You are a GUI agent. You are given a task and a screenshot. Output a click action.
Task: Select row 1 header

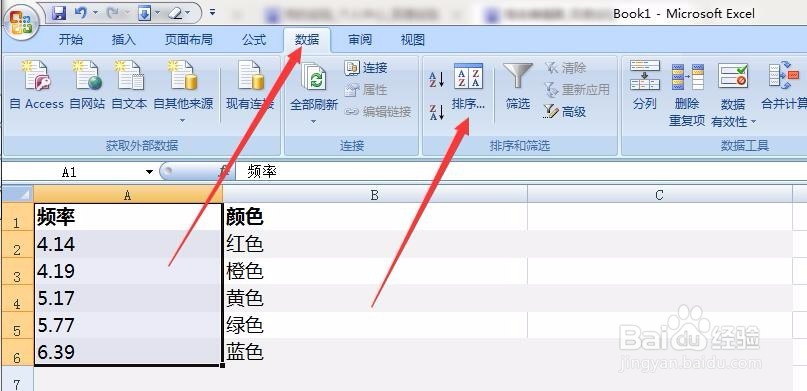[x=17, y=217]
